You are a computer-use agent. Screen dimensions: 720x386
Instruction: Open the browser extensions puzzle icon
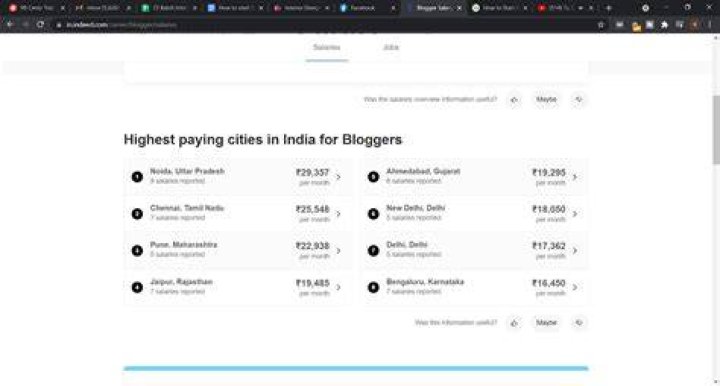click(664, 25)
